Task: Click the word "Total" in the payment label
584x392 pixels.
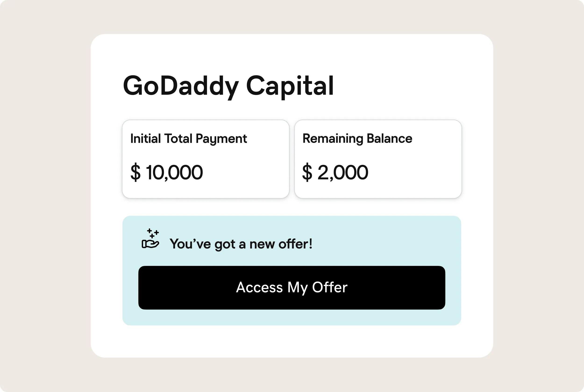Action: point(178,138)
